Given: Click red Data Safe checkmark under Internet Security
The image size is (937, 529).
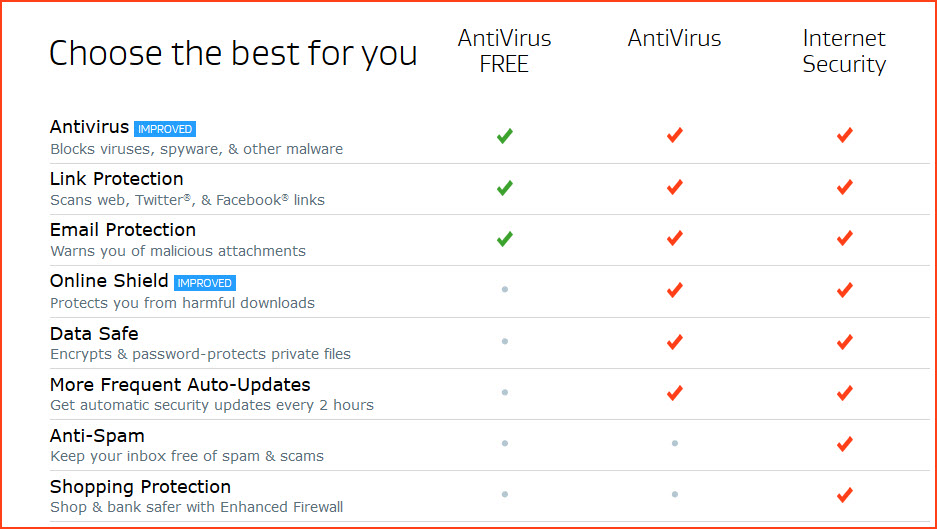Looking at the screenshot, I should pyautogui.click(x=844, y=341).
